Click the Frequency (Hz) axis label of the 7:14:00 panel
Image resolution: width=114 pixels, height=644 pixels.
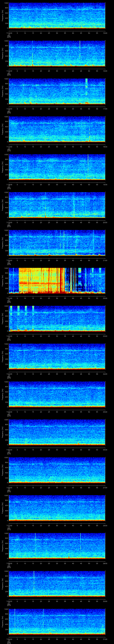pyautogui.click(x=3, y=16)
